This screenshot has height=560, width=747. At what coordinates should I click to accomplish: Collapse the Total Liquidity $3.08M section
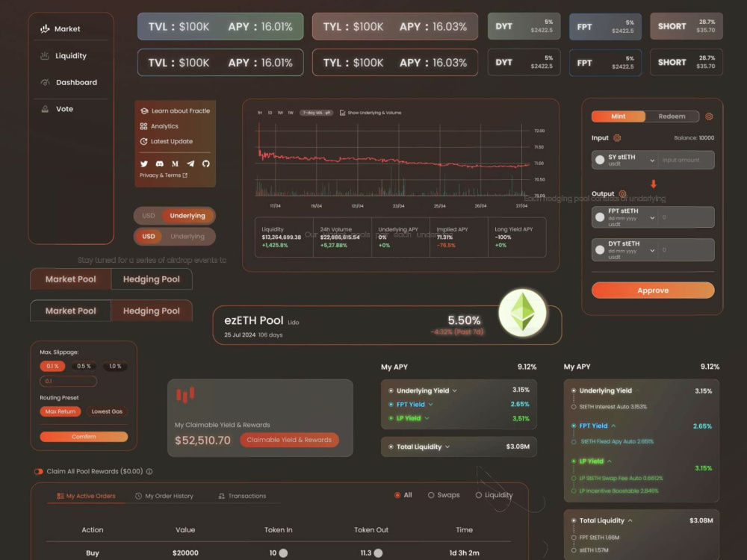(630, 520)
